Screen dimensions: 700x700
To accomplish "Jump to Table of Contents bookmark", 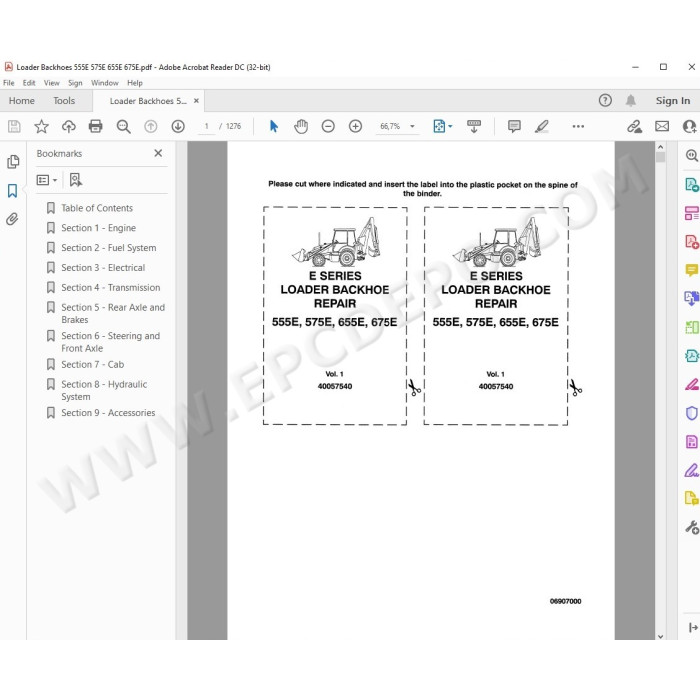I will pos(97,208).
